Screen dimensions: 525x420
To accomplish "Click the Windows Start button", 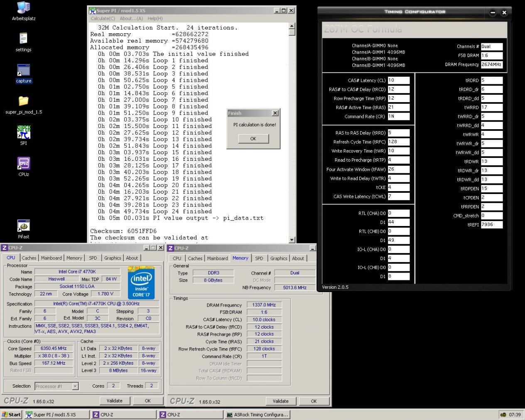I will pyautogui.click(x=11, y=415).
